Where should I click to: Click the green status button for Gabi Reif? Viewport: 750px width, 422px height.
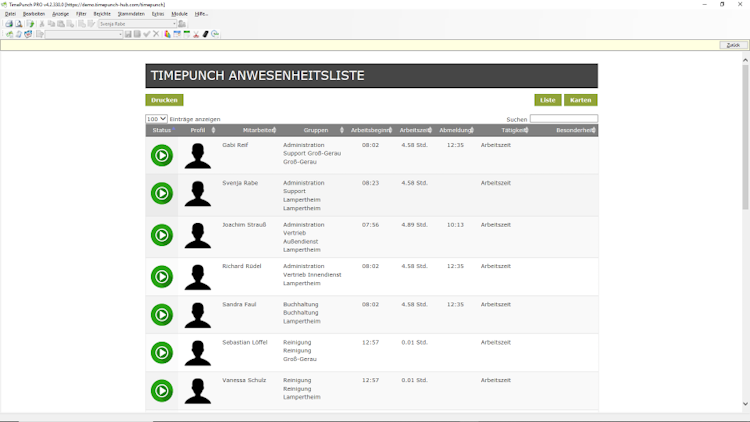tap(162, 155)
